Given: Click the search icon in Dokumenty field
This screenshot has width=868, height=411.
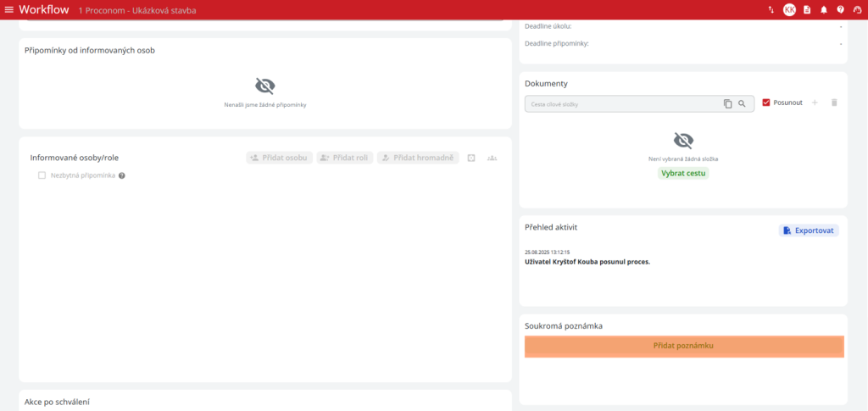Looking at the screenshot, I should click(742, 104).
